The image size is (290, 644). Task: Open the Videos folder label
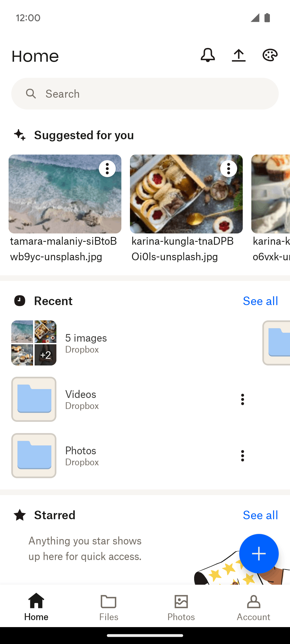tap(81, 394)
